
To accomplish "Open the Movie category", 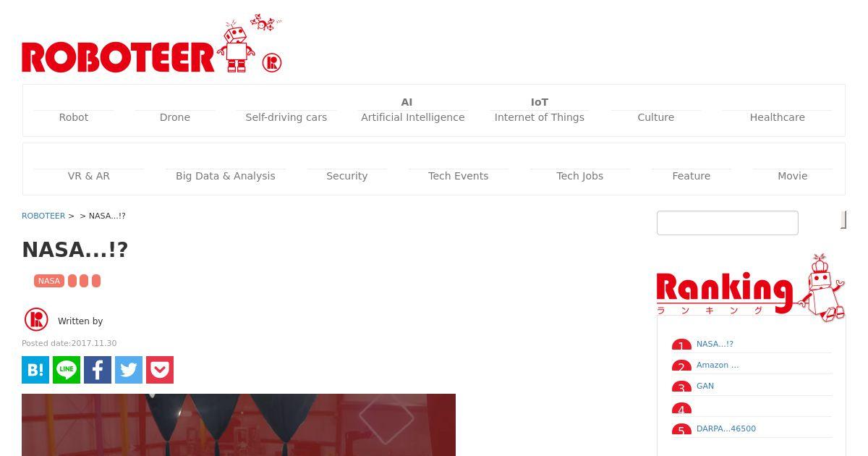I will pyautogui.click(x=793, y=176).
